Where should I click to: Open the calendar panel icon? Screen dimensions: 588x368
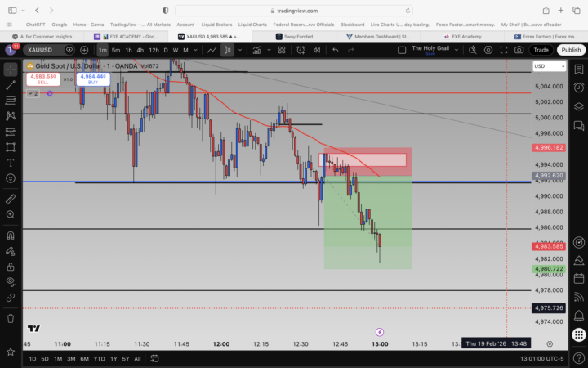579,279
